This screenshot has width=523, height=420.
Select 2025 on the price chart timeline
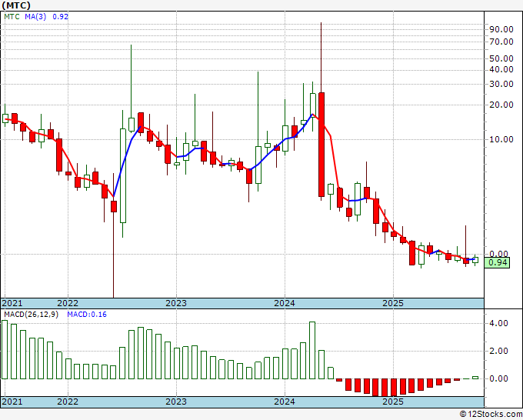pyautogui.click(x=393, y=303)
